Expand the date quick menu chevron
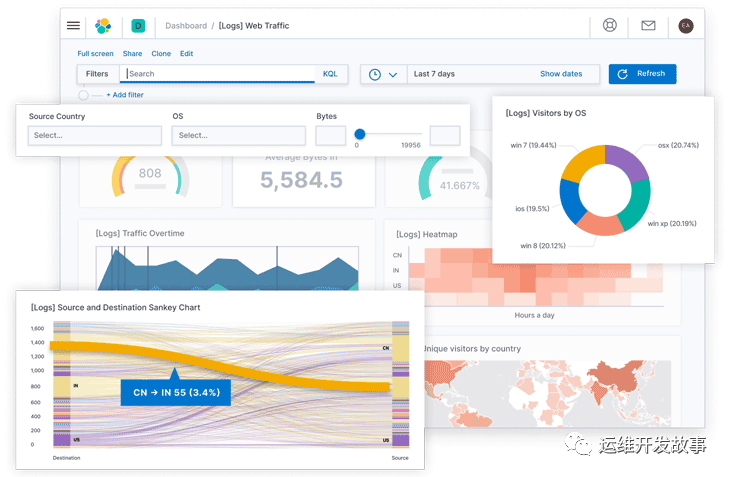 (393, 74)
